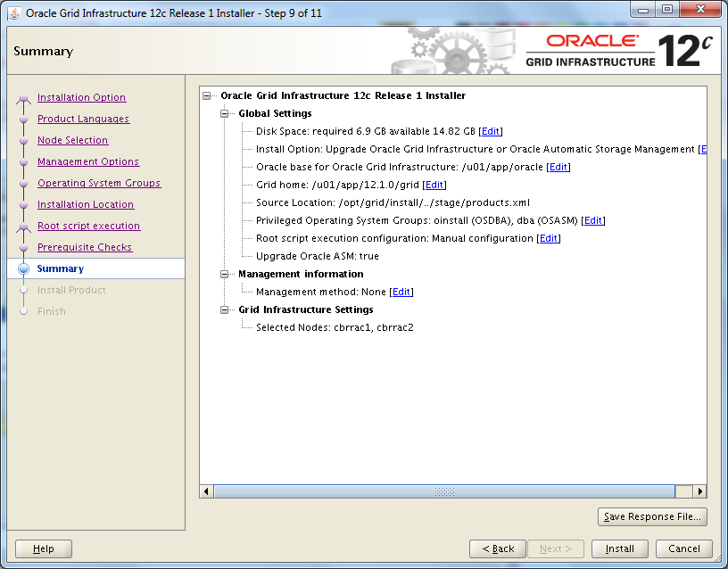Select the current Summary step
Screen dimensions: 728x569
tap(61, 268)
